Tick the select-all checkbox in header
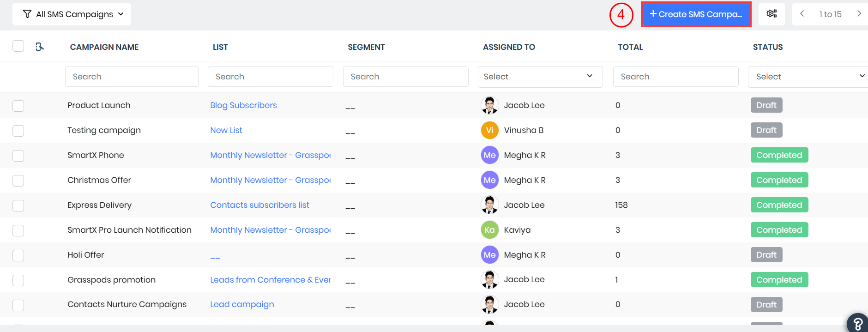 coord(18,46)
